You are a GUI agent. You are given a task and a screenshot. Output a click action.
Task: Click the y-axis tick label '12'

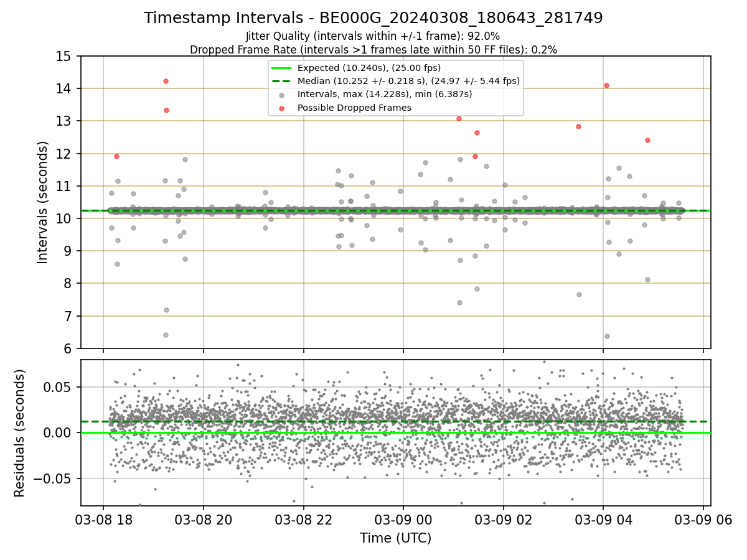63,154
